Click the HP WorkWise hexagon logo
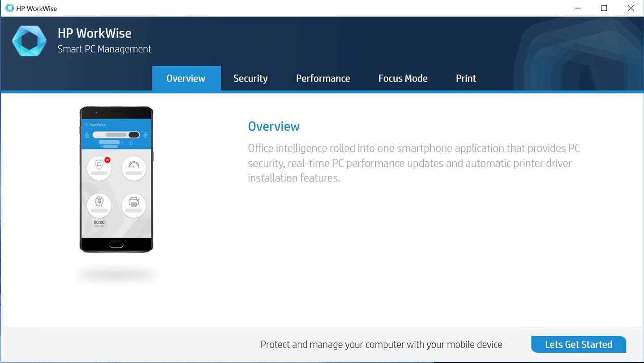Image resolution: width=644 pixels, height=363 pixels. tap(30, 41)
